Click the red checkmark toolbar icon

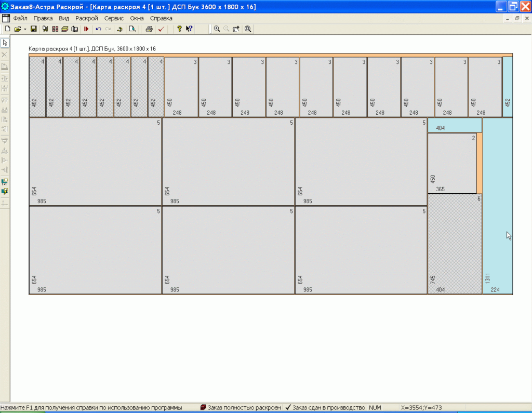161,29
